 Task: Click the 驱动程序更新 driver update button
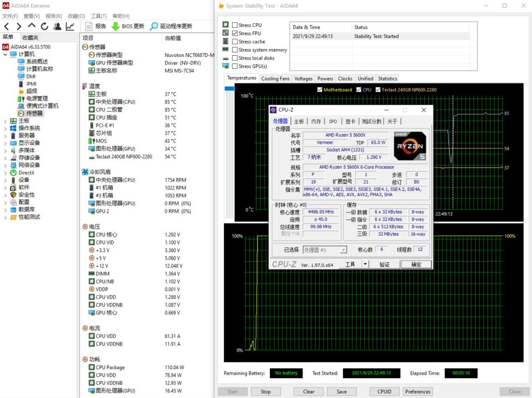pos(171,26)
